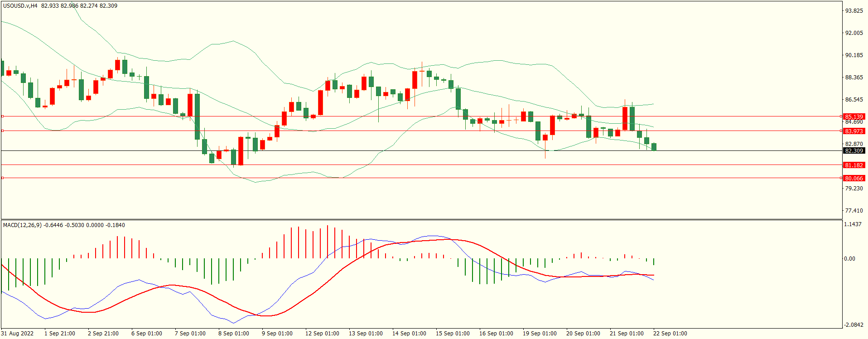The height and width of the screenshot is (339, 868).
Task: Click the 86.545 price axis value
Action: [x=854, y=99]
